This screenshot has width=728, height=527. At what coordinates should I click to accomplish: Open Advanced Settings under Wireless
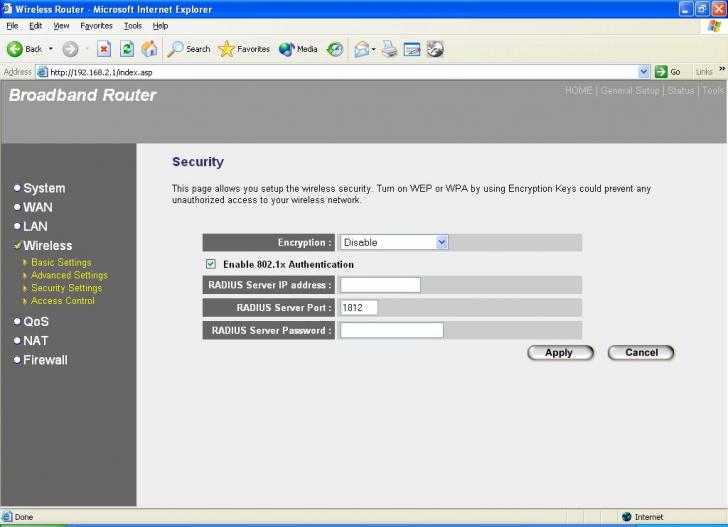click(x=69, y=275)
